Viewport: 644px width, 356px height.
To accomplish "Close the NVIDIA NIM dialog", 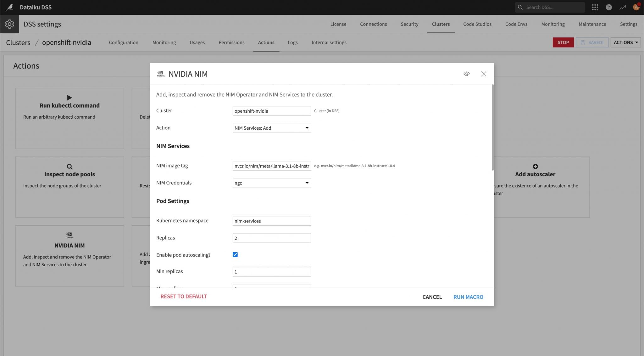I will point(483,74).
